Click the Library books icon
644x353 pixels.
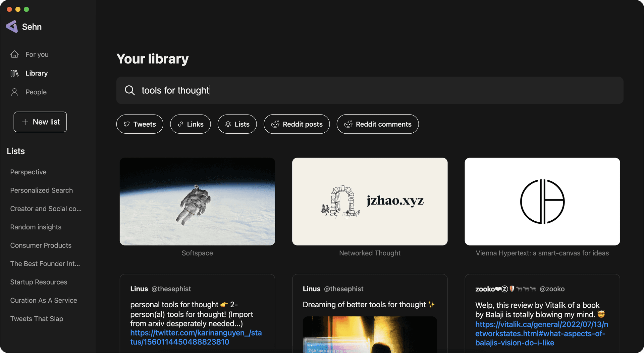(14, 73)
